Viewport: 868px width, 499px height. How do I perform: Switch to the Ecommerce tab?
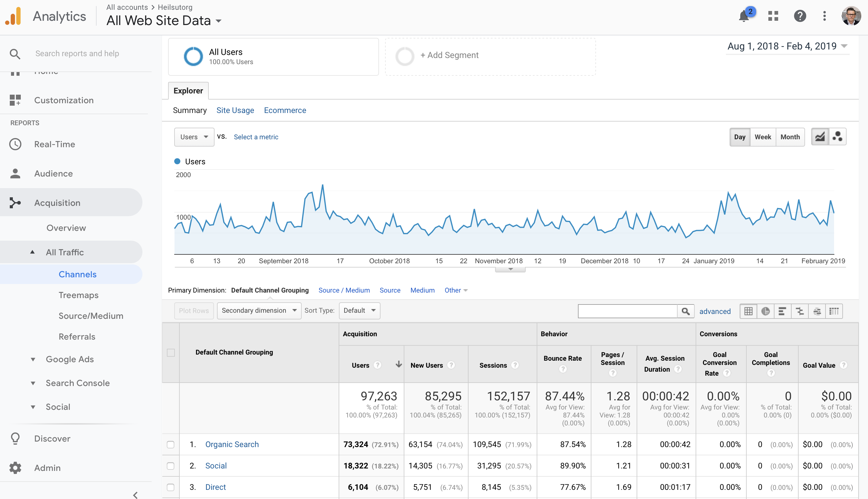pyautogui.click(x=285, y=110)
